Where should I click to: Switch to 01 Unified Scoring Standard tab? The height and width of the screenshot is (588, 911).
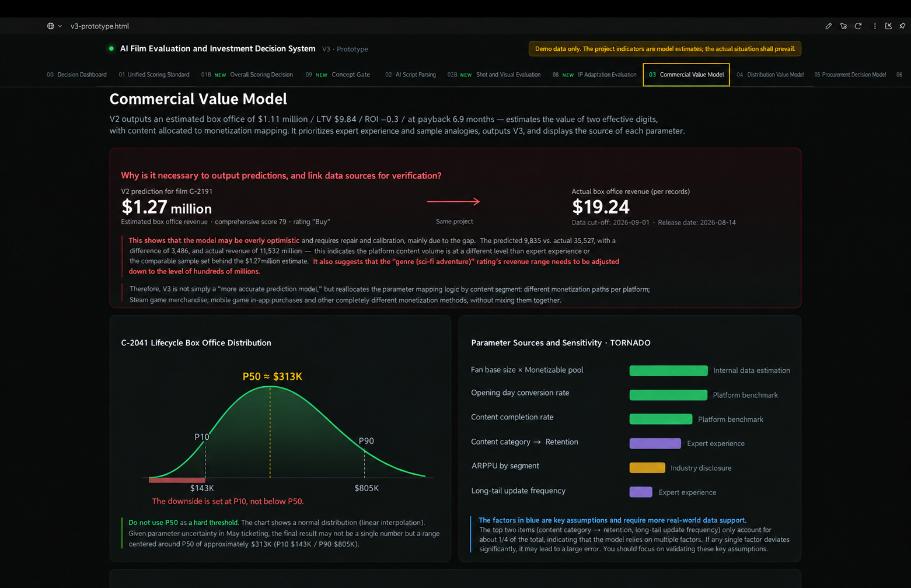154,75
